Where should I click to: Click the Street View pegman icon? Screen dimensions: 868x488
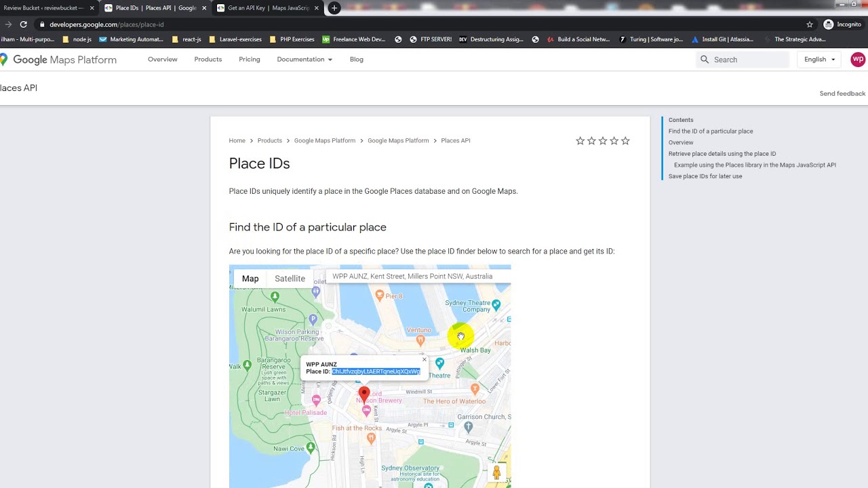pos(496,472)
